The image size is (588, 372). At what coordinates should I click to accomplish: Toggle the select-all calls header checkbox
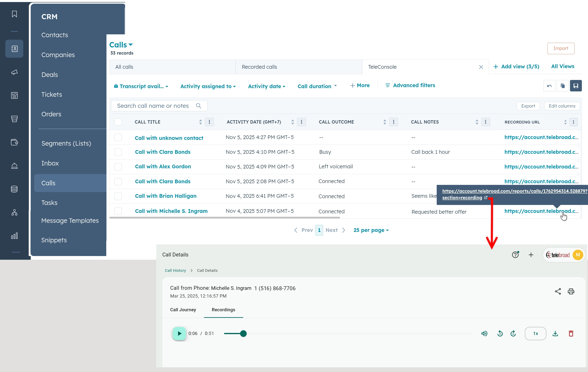coord(118,122)
